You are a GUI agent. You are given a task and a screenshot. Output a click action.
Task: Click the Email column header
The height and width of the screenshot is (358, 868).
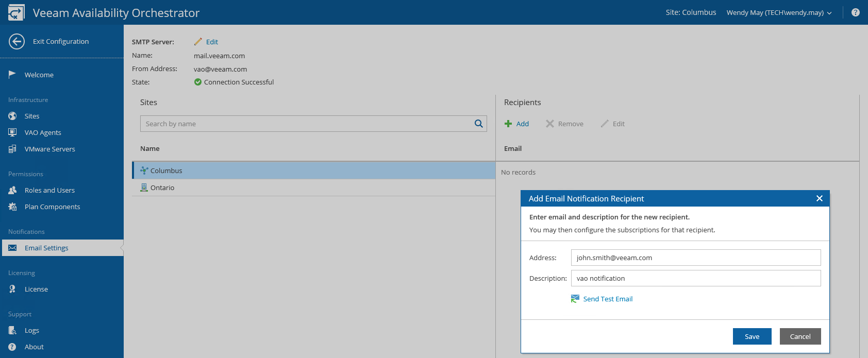(513, 148)
